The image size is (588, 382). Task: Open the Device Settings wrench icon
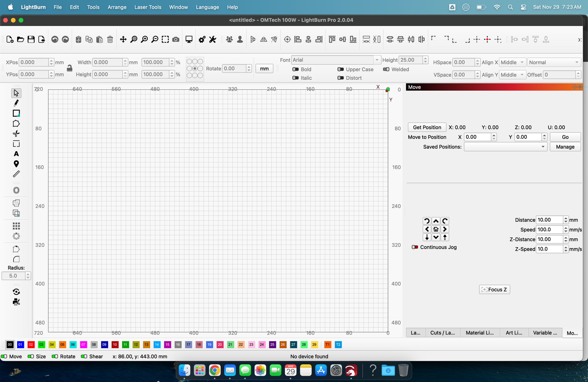213,39
